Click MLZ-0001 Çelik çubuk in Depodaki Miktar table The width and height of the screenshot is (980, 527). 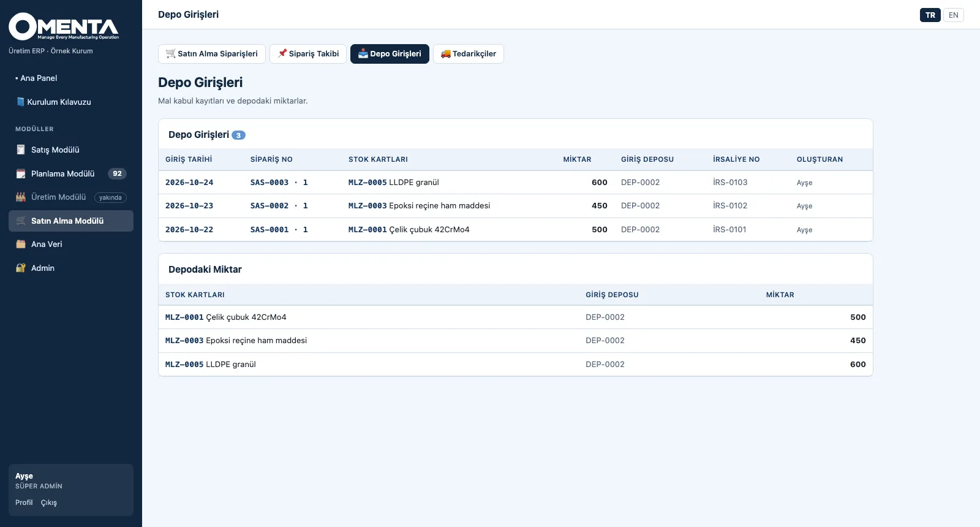coord(226,317)
